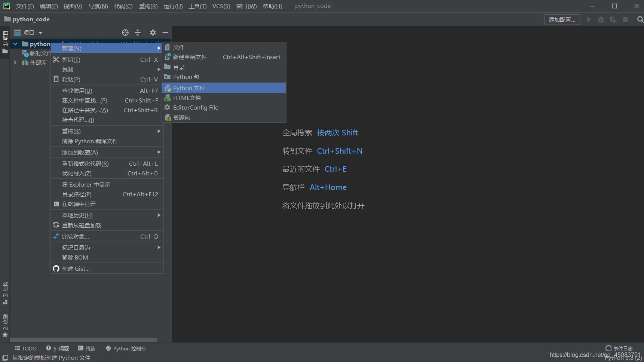The image size is (644, 362).
Task: Click the 新建草稿文件 icon in submenu
Action: (x=168, y=57)
